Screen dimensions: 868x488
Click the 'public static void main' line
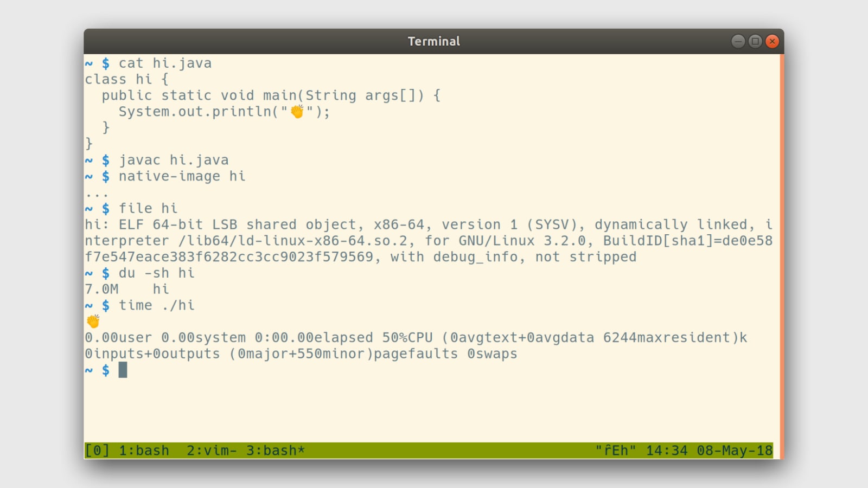(x=271, y=95)
